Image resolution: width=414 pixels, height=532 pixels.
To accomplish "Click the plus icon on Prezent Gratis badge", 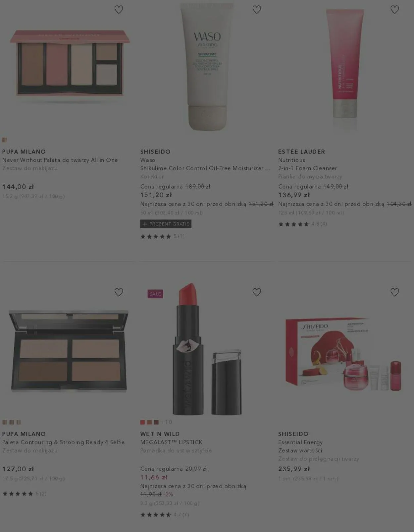I will click(x=145, y=224).
